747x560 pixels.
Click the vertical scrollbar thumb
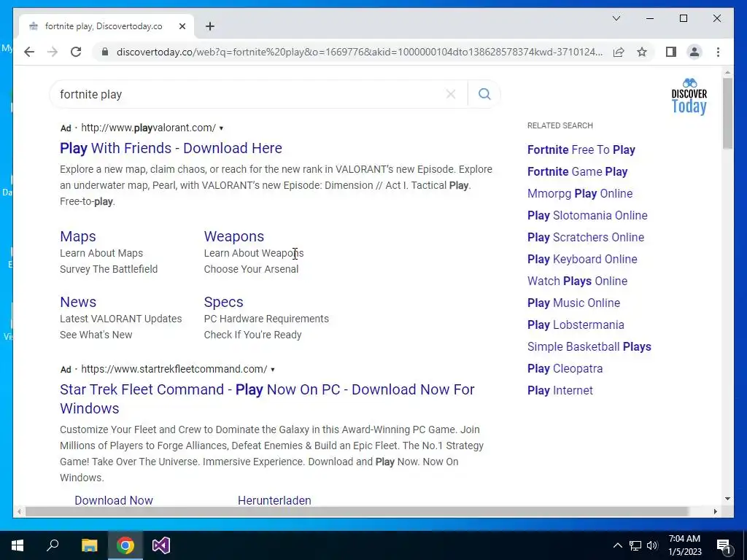pos(727,113)
